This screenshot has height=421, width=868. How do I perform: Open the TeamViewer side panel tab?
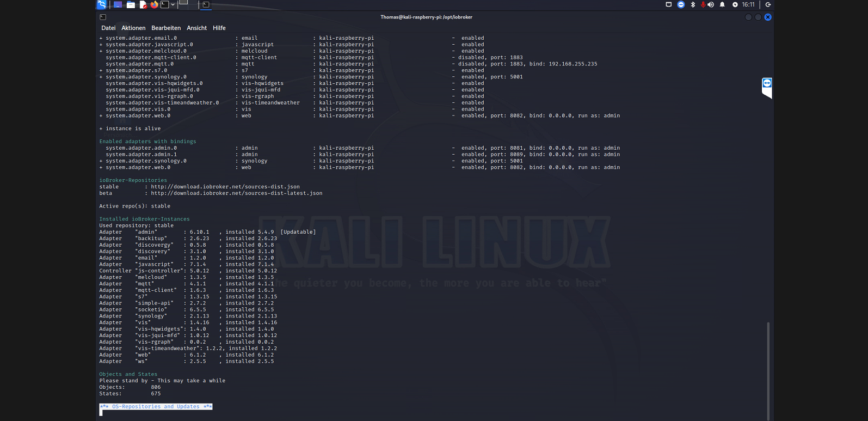coord(767,87)
